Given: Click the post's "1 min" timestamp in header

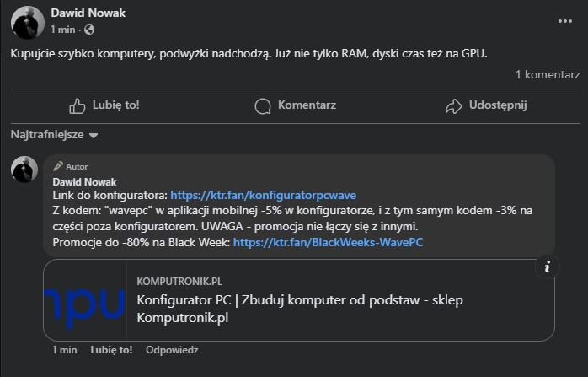Looking at the screenshot, I should pos(62,30).
